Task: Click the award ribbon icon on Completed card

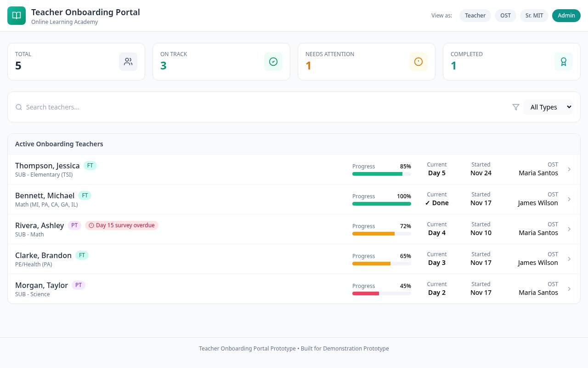Action: pyautogui.click(x=564, y=61)
